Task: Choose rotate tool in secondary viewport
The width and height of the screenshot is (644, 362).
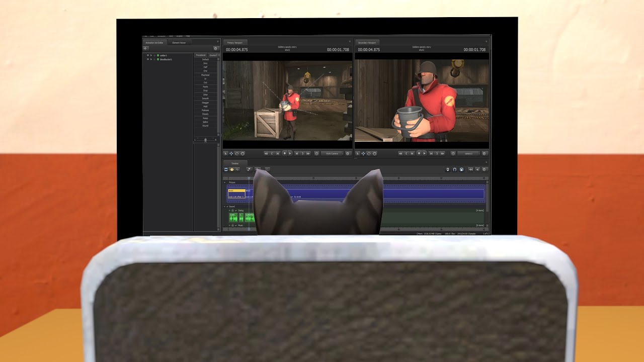Action: [369, 153]
